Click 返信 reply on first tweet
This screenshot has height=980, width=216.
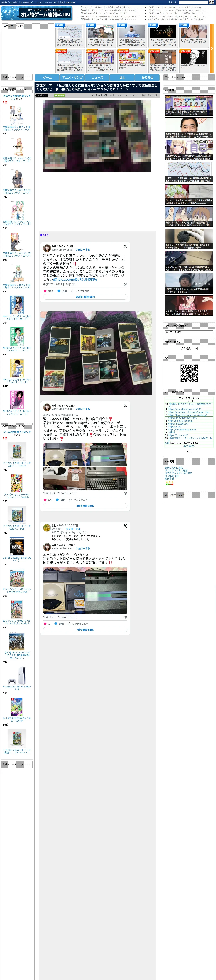tap(62, 291)
